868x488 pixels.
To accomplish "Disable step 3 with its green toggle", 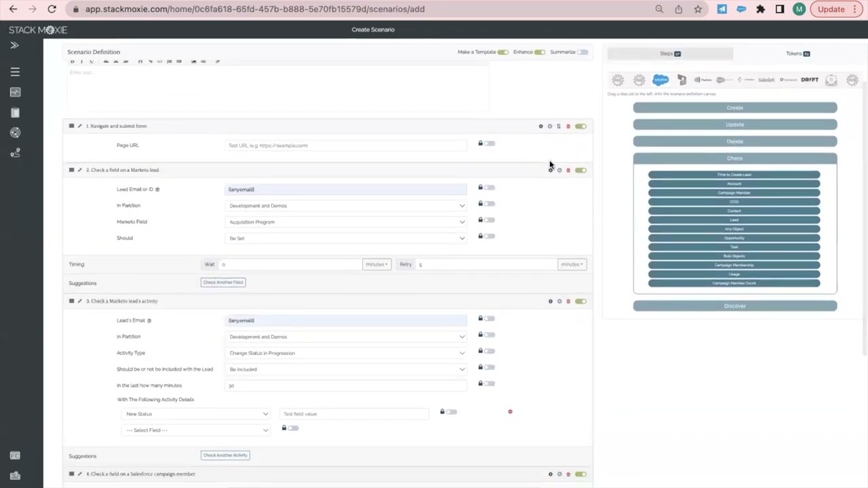I will (581, 301).
